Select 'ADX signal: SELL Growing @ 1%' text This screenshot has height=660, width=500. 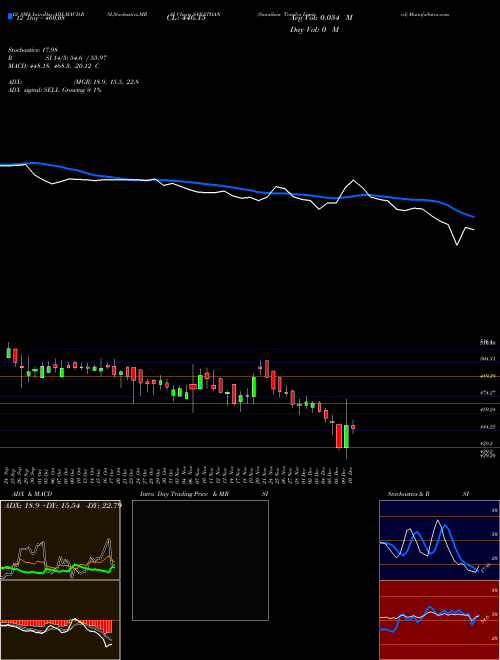[x=55, y=90]
